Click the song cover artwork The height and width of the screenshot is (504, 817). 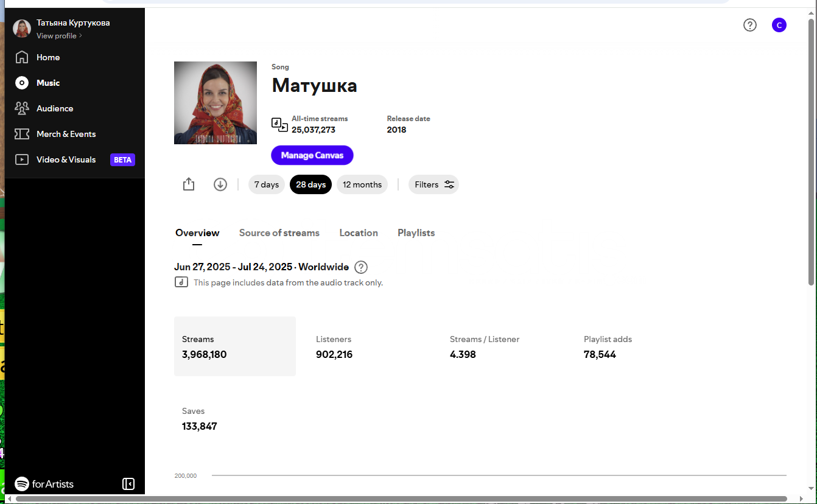click(x=216, y=103)
